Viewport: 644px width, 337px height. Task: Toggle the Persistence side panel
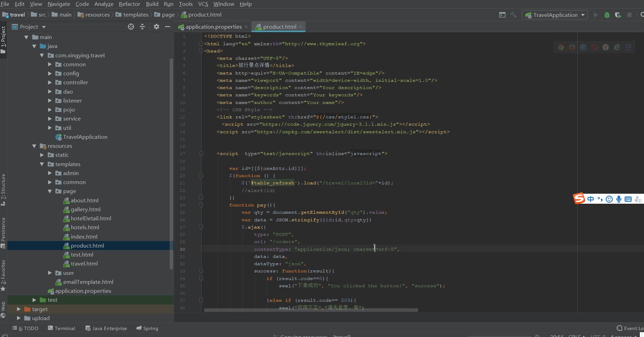(3, 233)
